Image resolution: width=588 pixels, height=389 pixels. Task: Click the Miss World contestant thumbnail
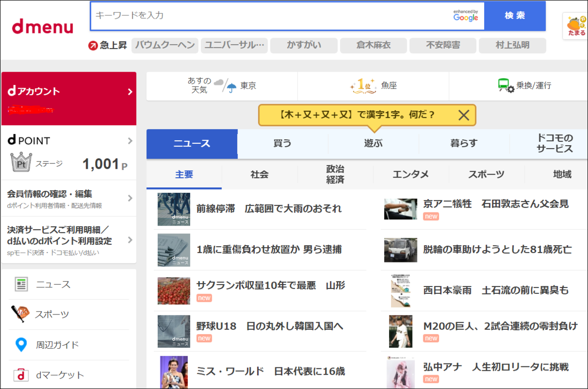tap(174, 372)
